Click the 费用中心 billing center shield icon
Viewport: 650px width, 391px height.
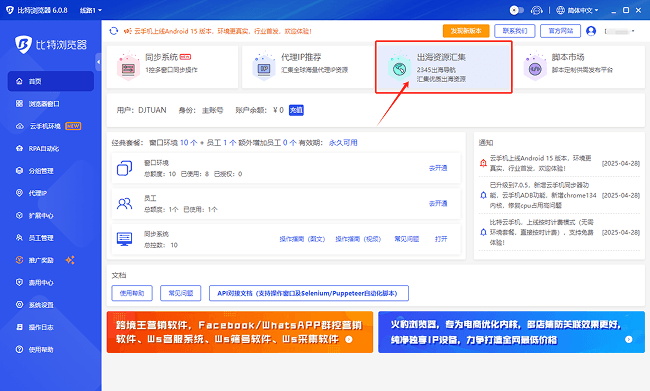point(19,282)
